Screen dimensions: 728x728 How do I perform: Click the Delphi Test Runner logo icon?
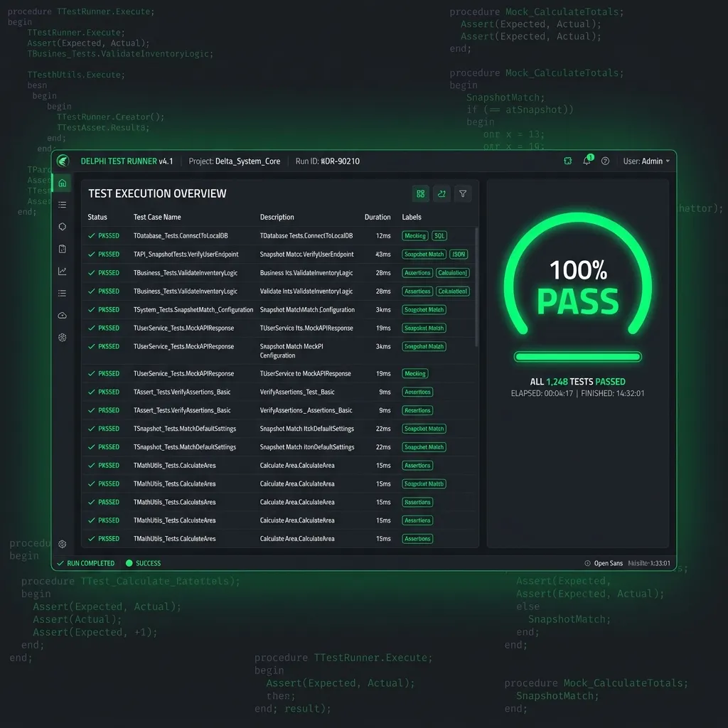[x=63, y=161]
